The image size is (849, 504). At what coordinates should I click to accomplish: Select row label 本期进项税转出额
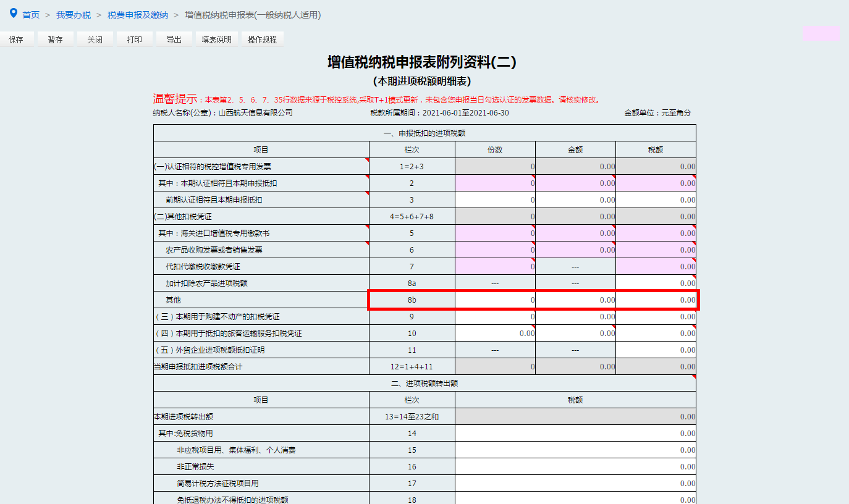point(184,417)
